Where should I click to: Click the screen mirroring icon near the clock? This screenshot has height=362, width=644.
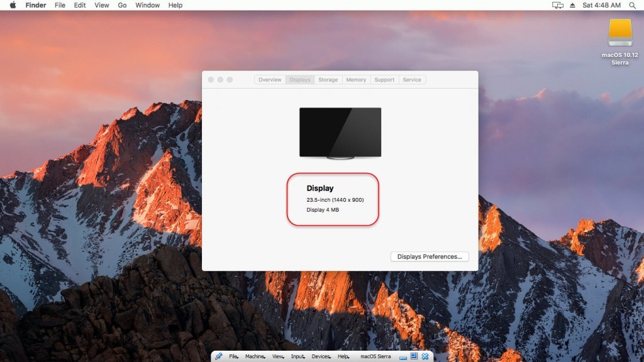tap(557, 5)
